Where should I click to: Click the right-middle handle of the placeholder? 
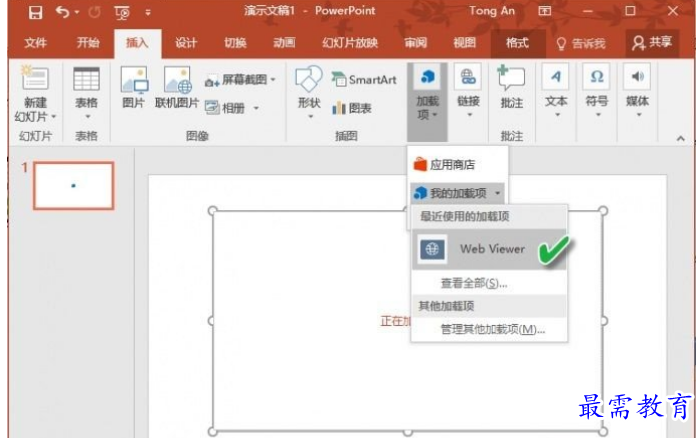pyautogui.click(x=604, y=321)
